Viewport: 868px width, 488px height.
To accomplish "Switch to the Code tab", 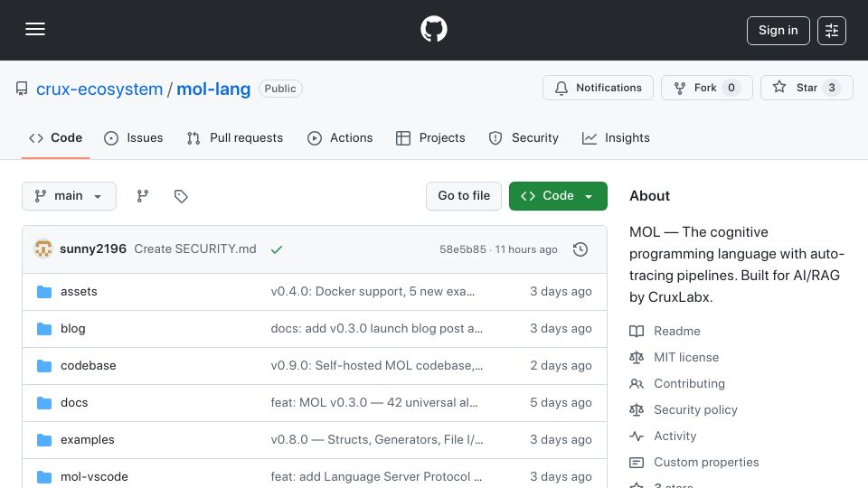I will 55,137.
